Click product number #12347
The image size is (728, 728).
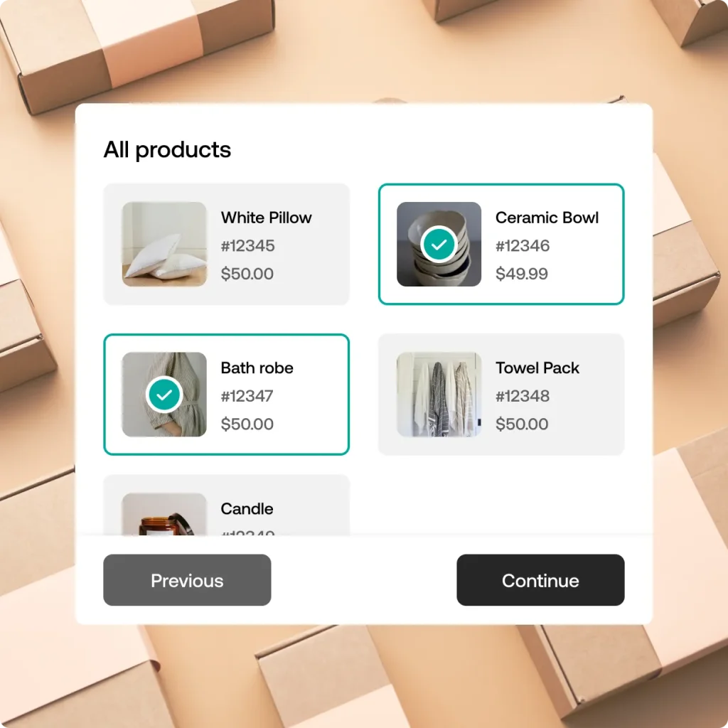pyautogui.click(x=247, y=396)
